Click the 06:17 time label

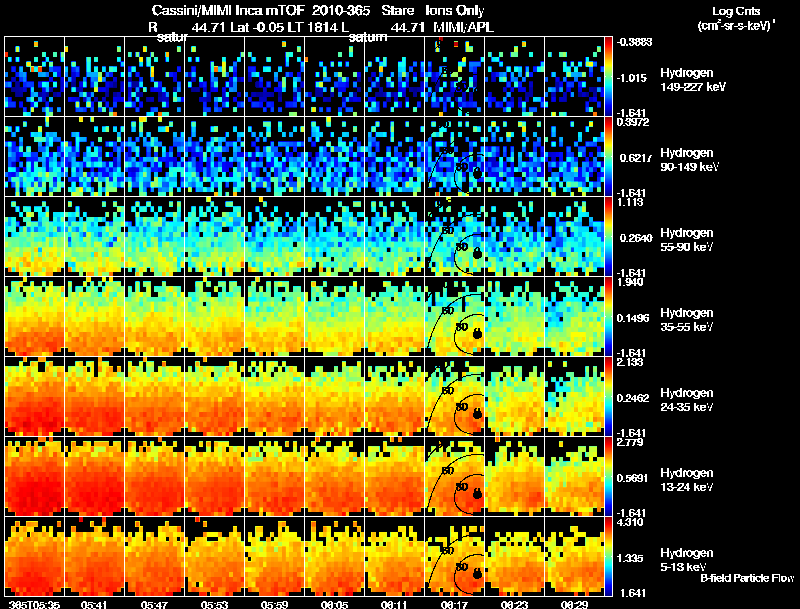pos(454,604)
